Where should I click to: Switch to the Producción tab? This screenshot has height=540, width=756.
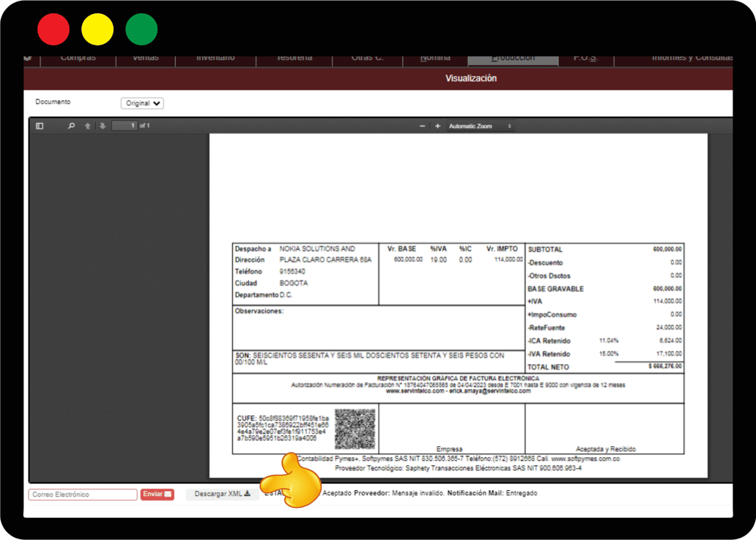[512, 59]
